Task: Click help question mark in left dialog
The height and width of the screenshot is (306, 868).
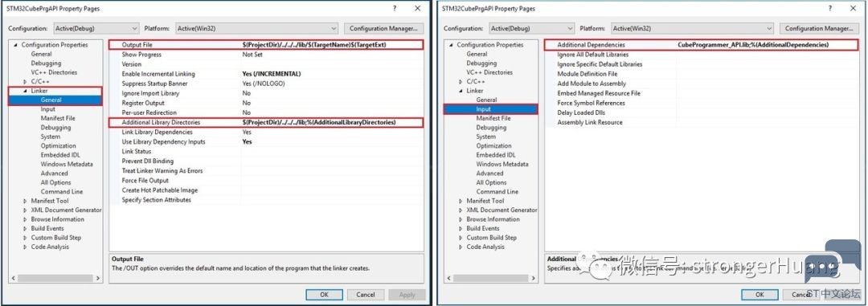Action: click(x=395, y=8)
